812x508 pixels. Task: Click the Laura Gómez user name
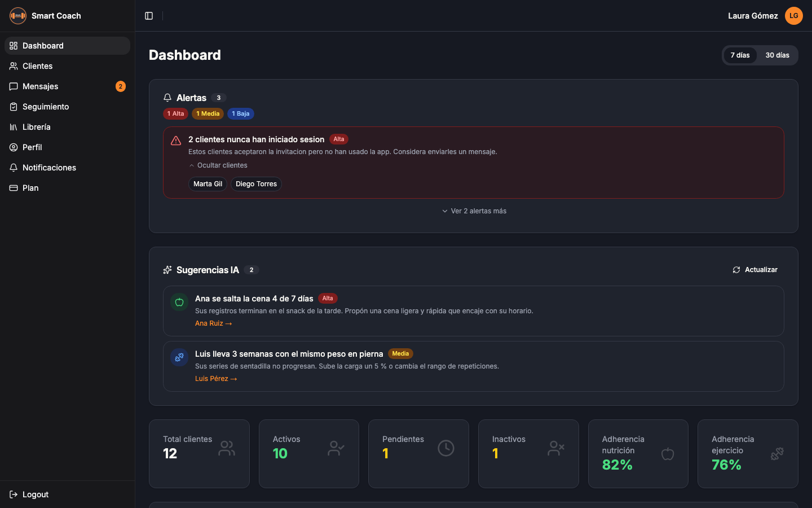(753, 16)
